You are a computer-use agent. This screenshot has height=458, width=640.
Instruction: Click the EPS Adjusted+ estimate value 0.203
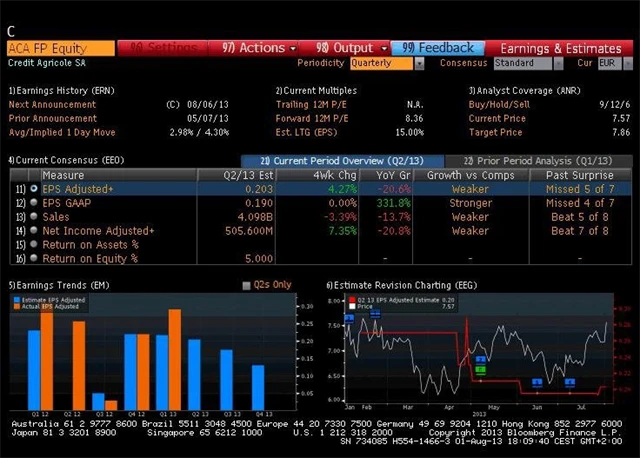tap(259, 189)
